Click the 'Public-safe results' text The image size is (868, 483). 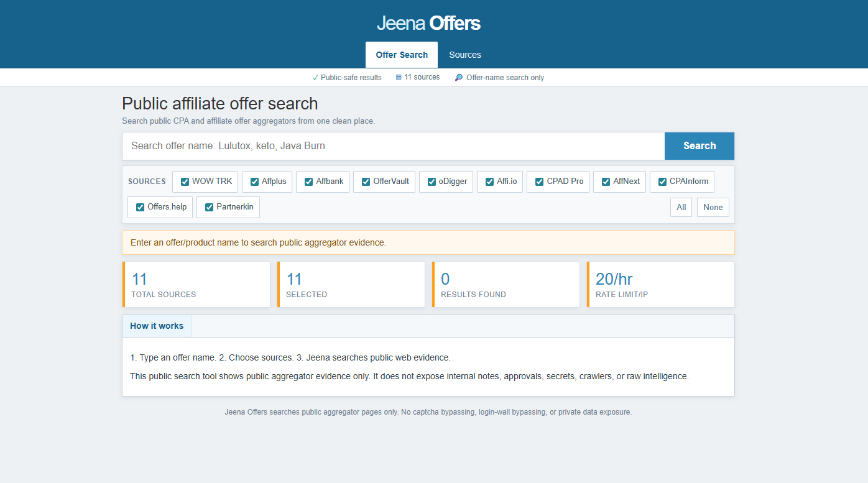click(x=351, y=78)
